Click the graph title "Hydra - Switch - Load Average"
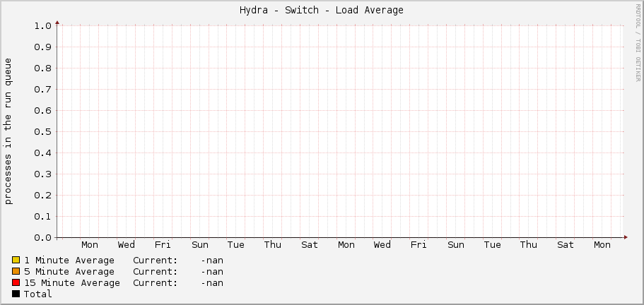This screenshot has width=644, height=305. click(x=322, y=11)
